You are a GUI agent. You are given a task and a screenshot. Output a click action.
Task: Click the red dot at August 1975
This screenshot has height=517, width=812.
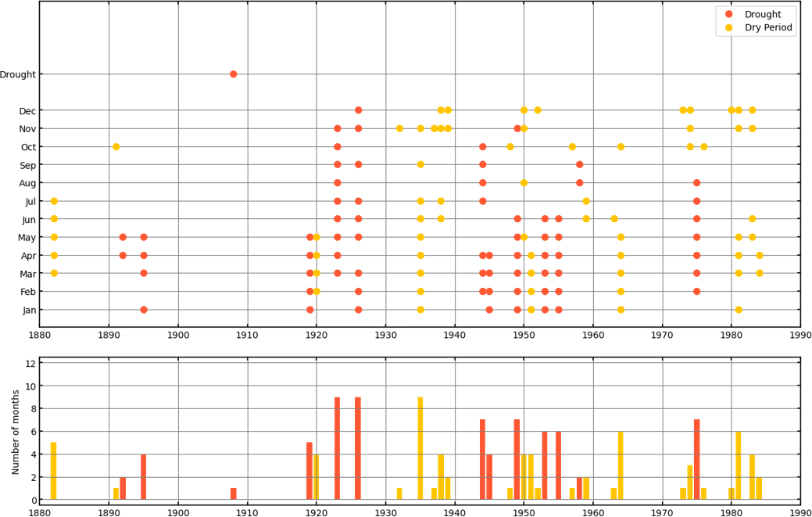point(696,183)
